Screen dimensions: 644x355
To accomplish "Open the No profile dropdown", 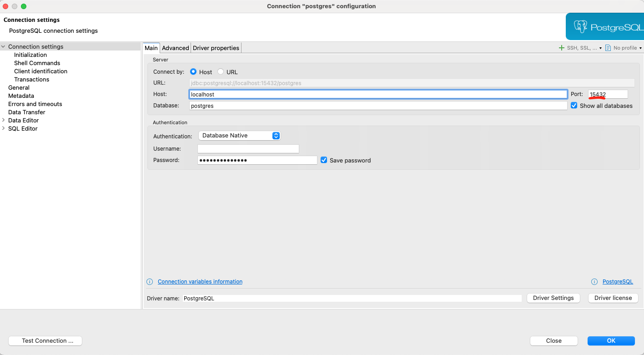I will pyautogui.click(x=627, y=48).
